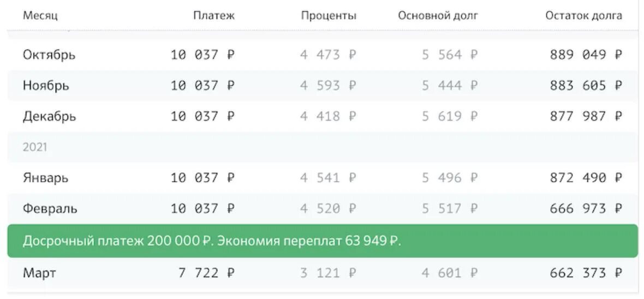Select the Декабрь row label
This screenshot has width=644, height=299.
49,116
